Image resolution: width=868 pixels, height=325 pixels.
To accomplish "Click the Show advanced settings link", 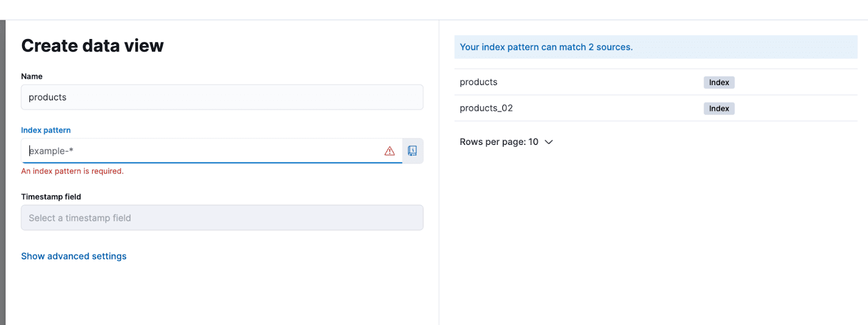I will (x=74, y=256).
